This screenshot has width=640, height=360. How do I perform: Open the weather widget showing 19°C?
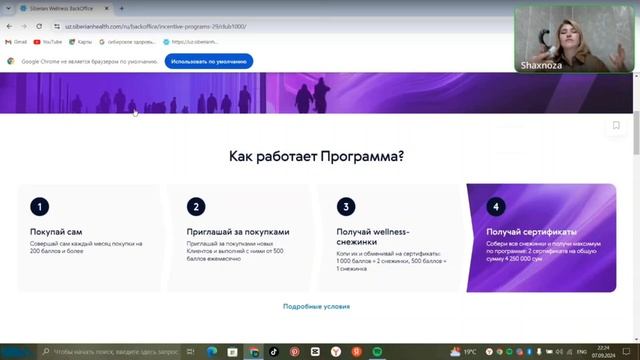(463, 351)
